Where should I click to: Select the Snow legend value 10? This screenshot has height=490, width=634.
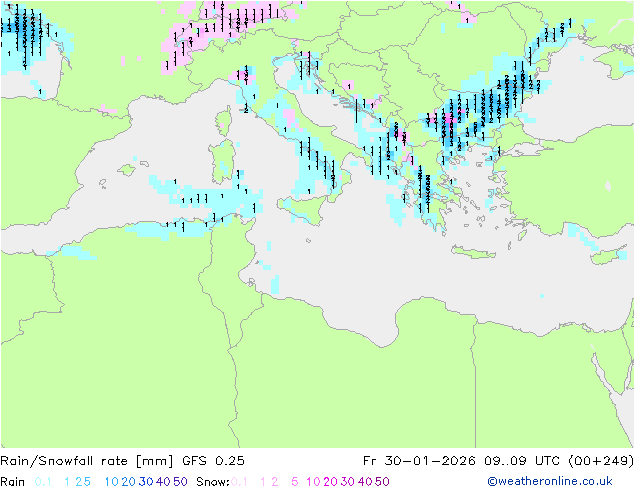tap(313, 482)
